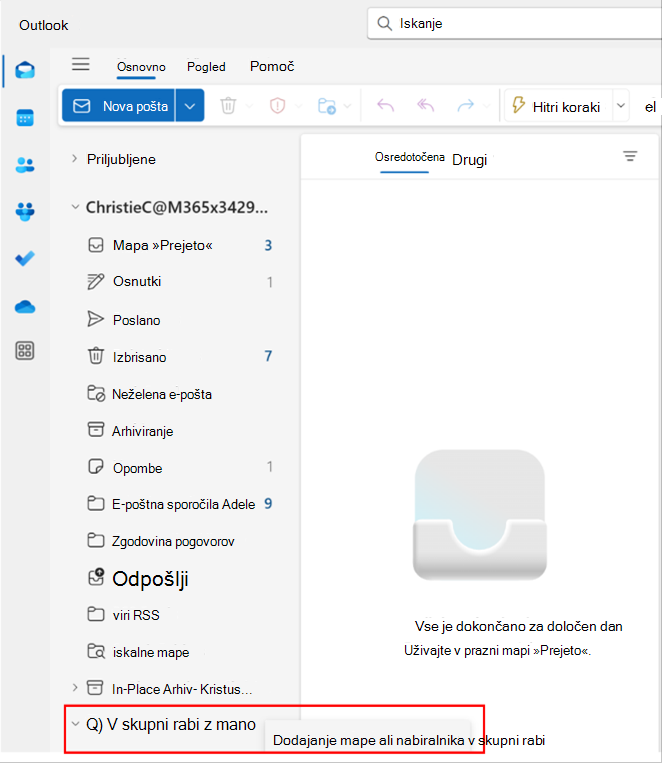The image size is (662, 763).
Task: Open the Neželena e-pošta junk folder
Action: pos(179,394)
